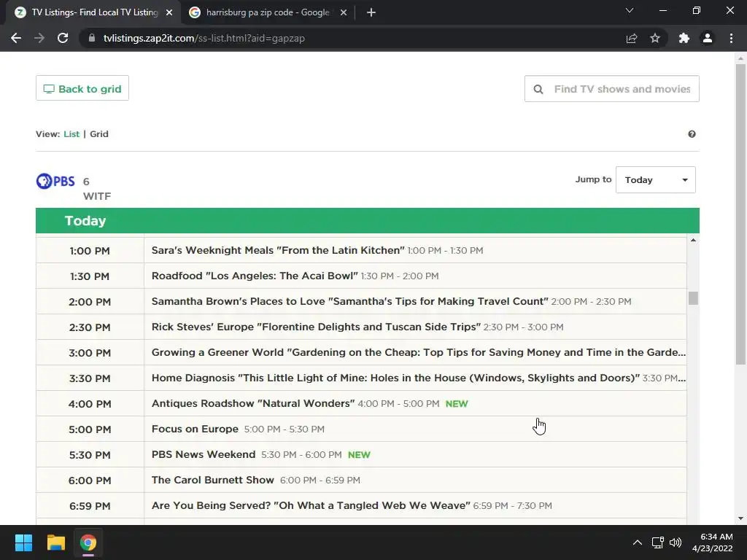Open Chrome's three-dot menu
Viewport: 747px width, 560px height.
pyautogui.click(x=731, y=38)
